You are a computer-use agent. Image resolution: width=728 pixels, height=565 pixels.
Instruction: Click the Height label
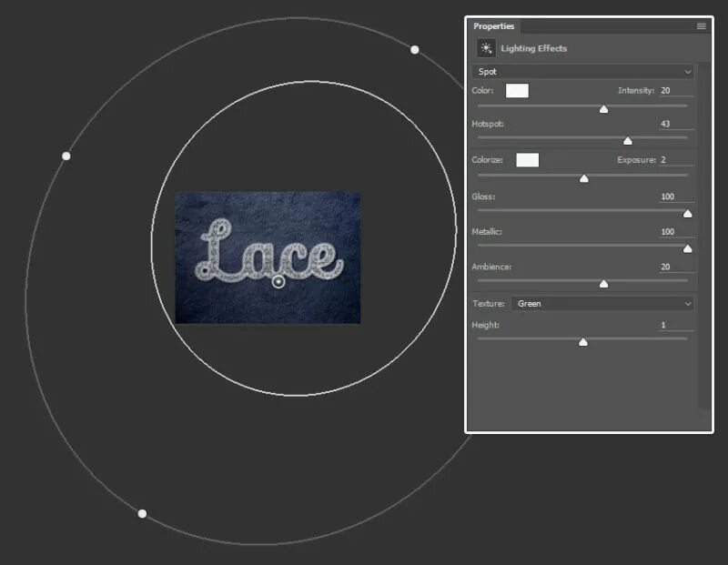coord(485,326)
